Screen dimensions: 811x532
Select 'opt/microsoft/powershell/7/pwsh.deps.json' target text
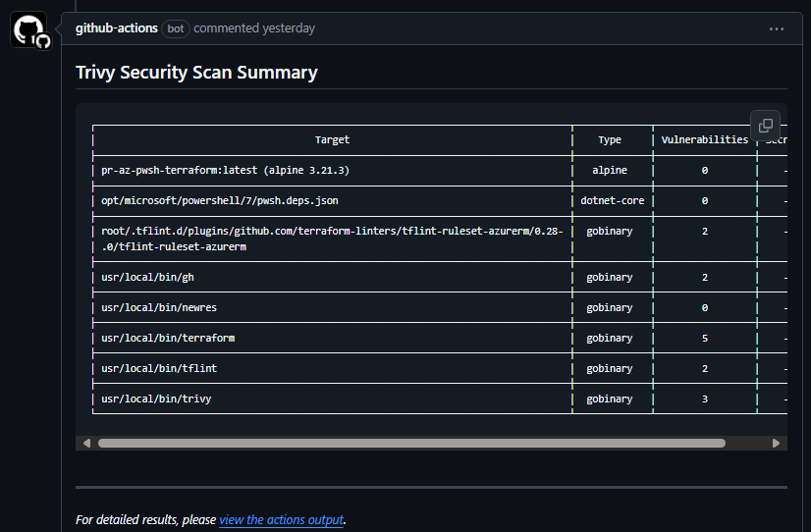tap(220, 200)
